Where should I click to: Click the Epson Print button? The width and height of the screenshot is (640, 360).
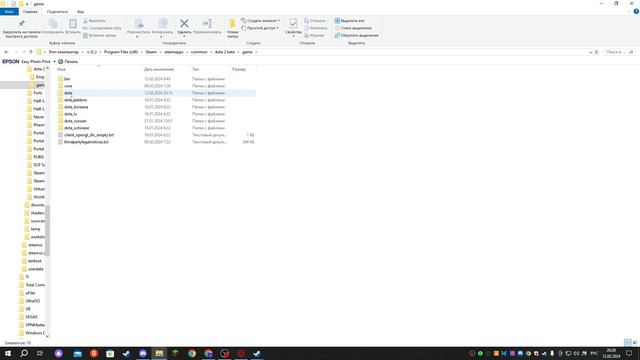(x=68, y=62)
